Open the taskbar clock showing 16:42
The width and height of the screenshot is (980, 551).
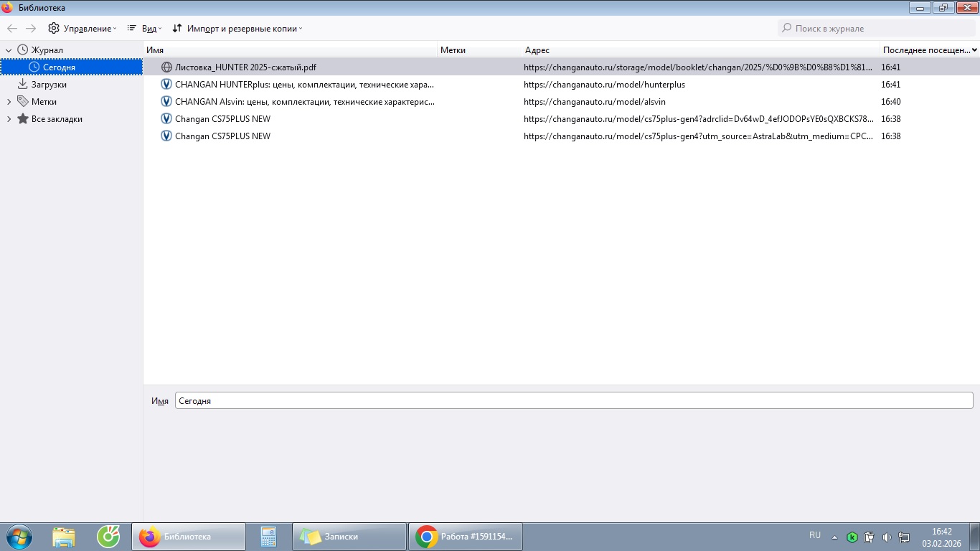(x=942, y=537)
